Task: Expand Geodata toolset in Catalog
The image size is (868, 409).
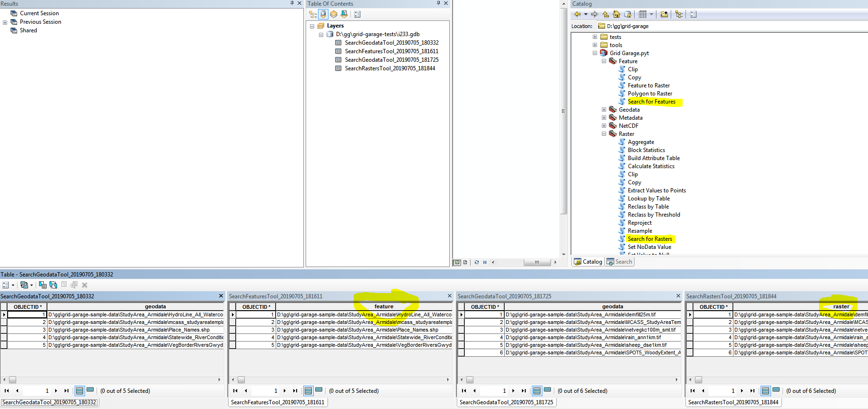Action: click(604, 110)
